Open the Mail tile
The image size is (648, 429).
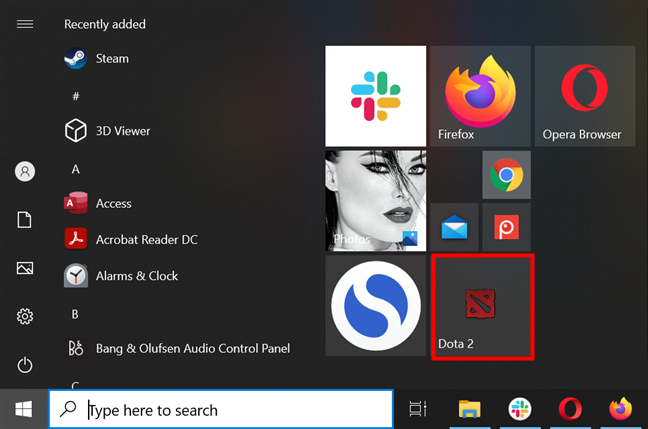(x=454, y=227)
